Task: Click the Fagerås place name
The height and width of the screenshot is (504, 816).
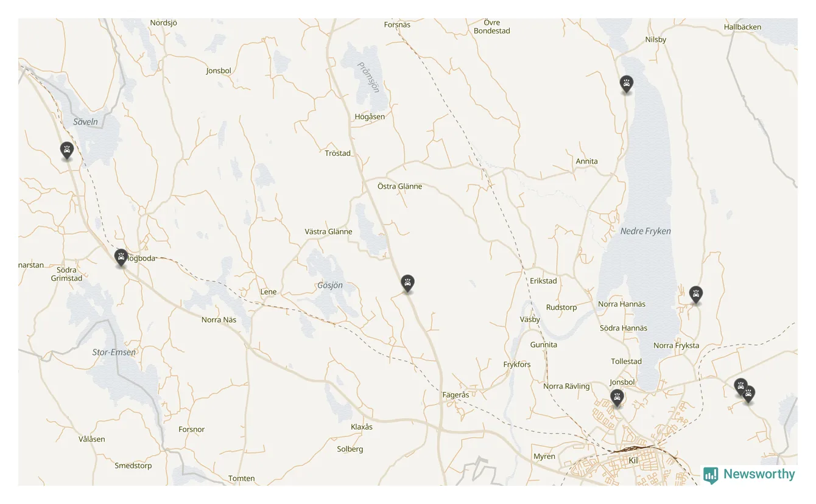Action: coord(455,395)
